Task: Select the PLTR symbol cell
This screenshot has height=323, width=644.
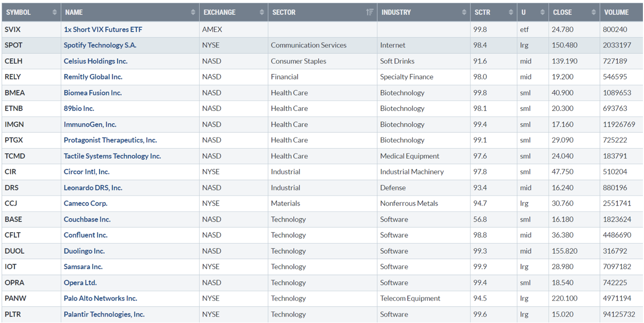Action: point(13,314)
